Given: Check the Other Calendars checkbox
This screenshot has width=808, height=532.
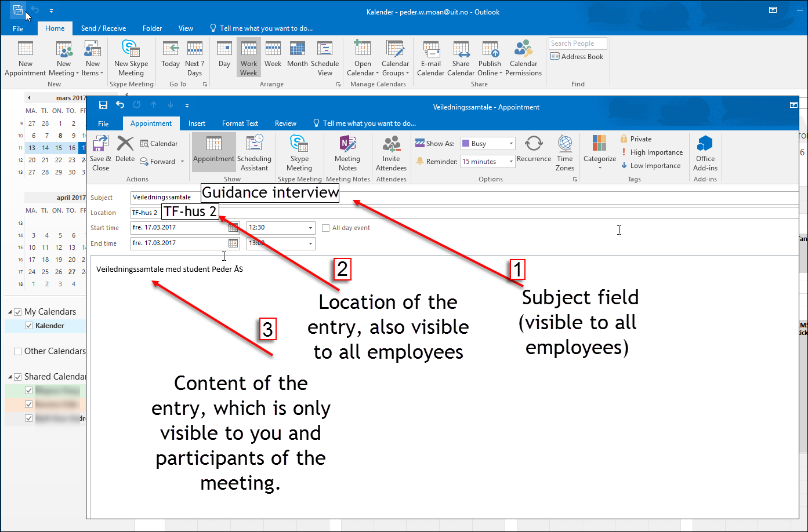Looking at the screenshot, I should pyautogui.click(x=17, y=351).
